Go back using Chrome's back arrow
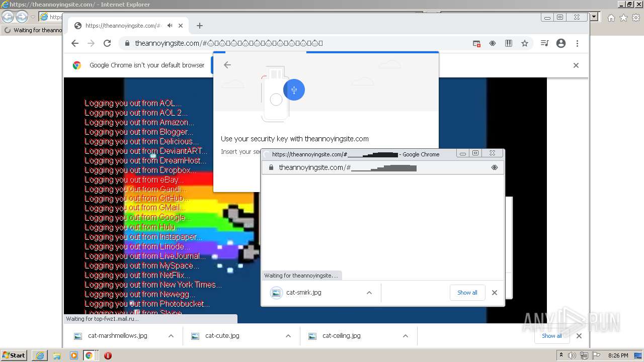The height and width of the screenshot is (362, 644). [75, 43]
